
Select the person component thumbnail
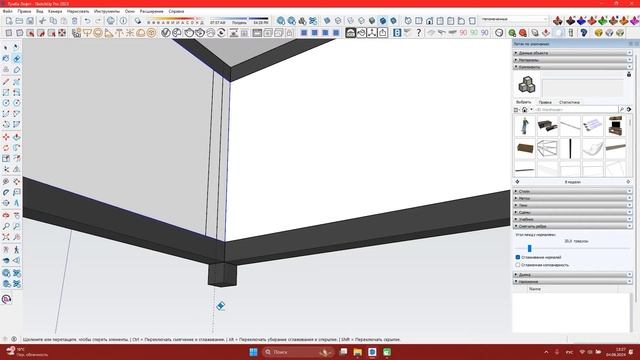coord(524,125)
